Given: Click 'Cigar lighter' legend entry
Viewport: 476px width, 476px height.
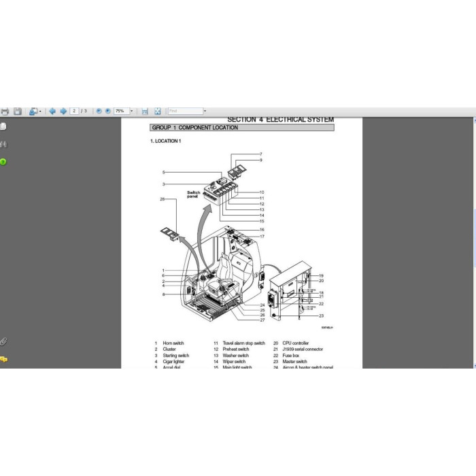Looking at the screenshot, I should 173,362.
